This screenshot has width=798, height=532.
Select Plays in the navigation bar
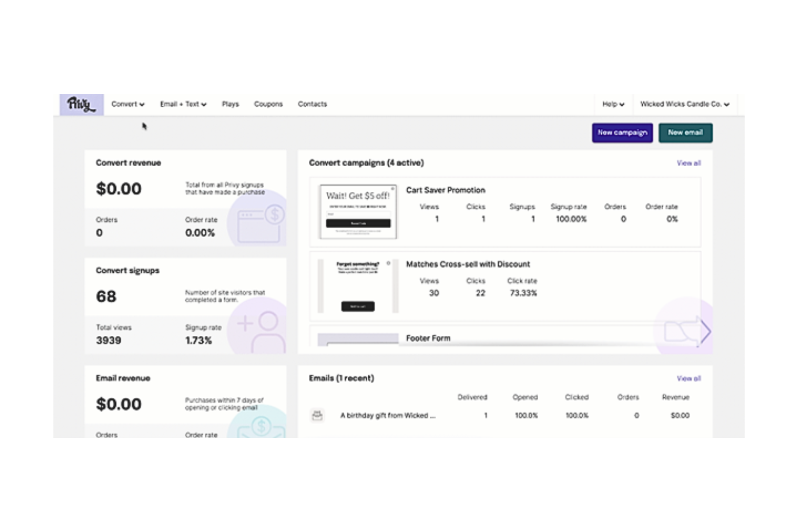tap(230, 104)
